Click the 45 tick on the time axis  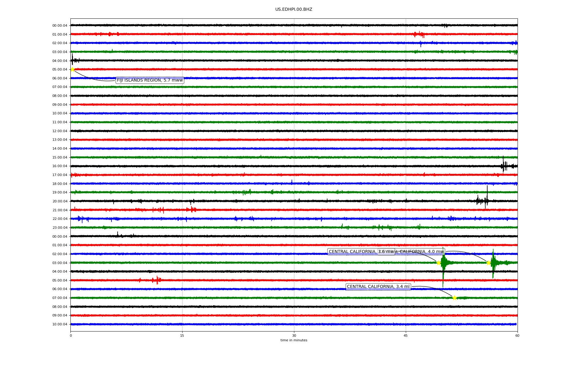(406, 335)
